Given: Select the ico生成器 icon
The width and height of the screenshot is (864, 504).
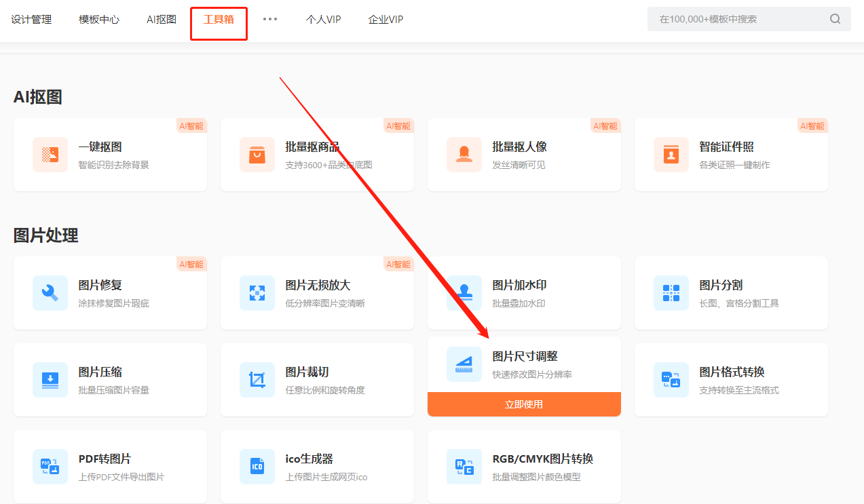Looking at the screenshot, I should (257, 467).
